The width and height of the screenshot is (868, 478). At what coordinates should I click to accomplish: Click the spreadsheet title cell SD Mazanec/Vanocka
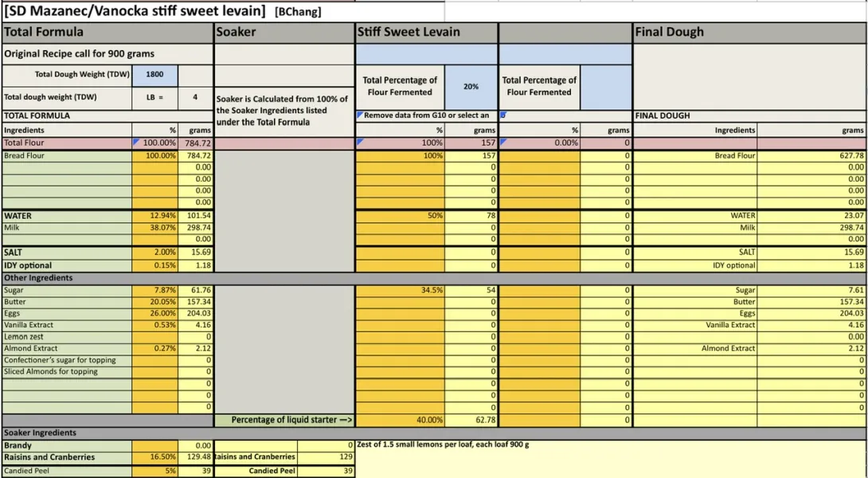point(135,11)
